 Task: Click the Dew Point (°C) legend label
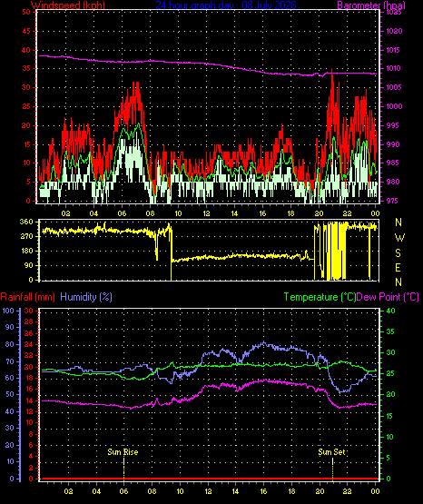[388, 297]
